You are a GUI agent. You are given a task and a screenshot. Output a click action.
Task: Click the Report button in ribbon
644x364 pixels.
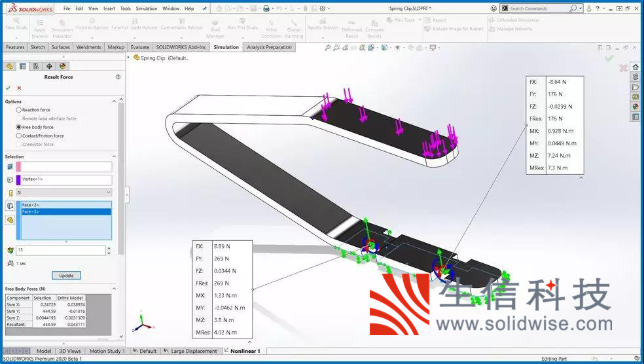point(435,20)
